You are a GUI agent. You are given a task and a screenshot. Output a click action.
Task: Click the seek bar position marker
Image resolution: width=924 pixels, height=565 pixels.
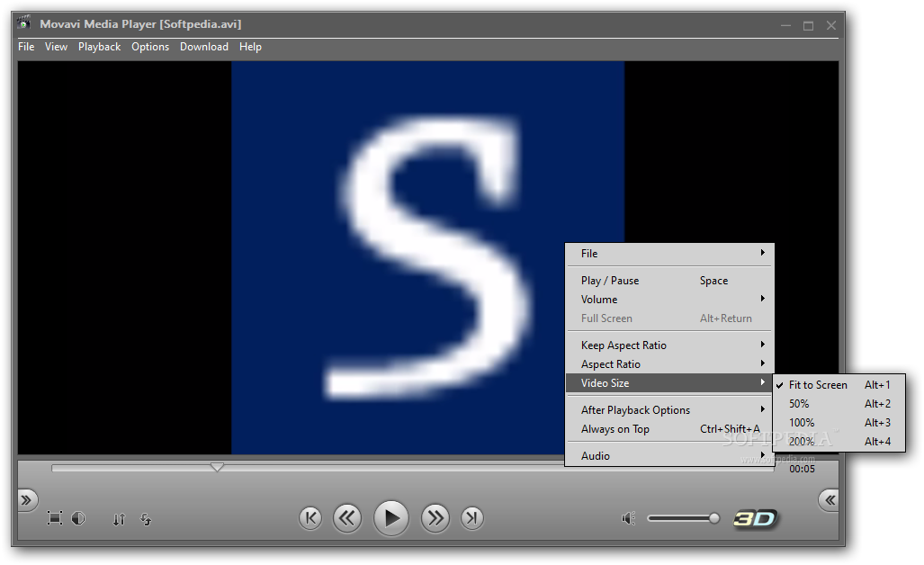[217, 467]
